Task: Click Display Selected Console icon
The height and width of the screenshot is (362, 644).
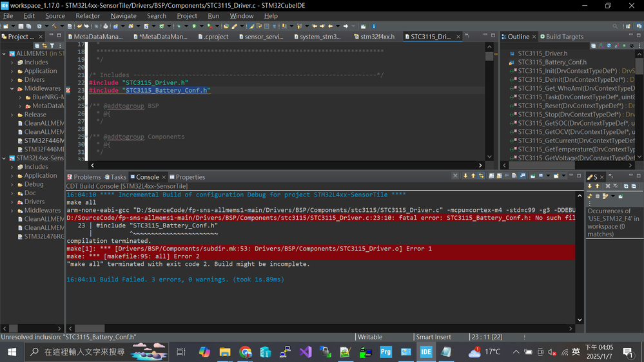Action: (541, 176)
